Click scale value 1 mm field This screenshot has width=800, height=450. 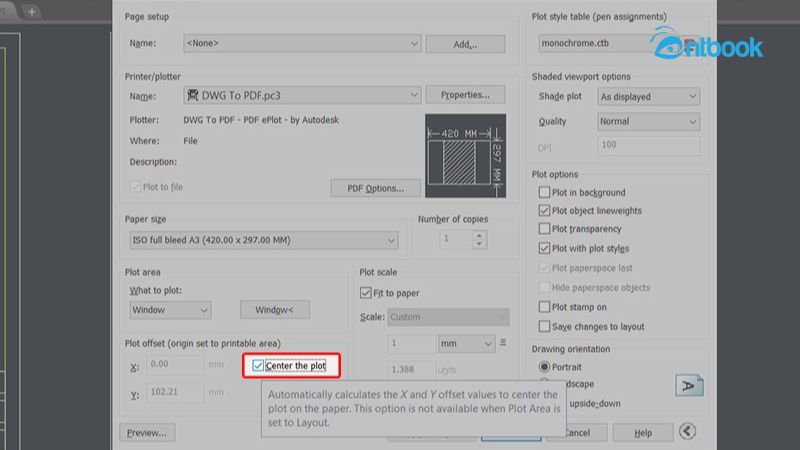point(411,343)
